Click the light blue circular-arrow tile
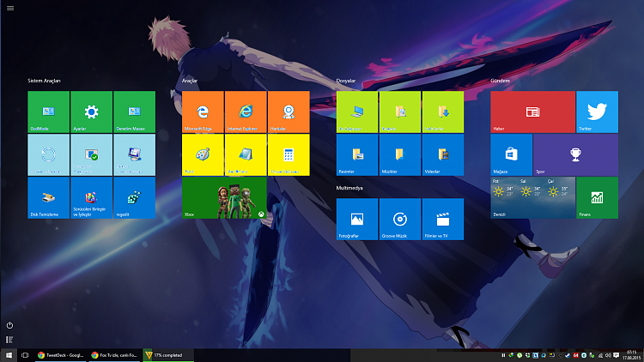The width and height of the screenshot is (644, 362). [48, 154]
